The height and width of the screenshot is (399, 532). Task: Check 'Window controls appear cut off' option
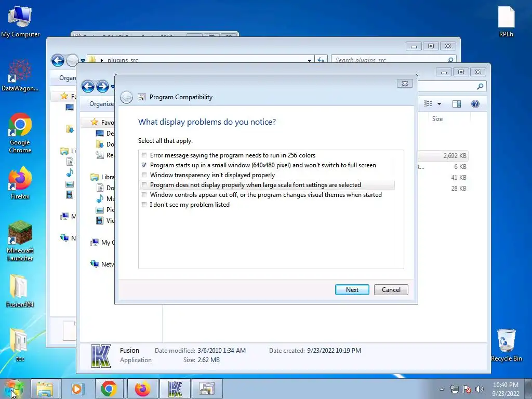click(x=144, y=194)
